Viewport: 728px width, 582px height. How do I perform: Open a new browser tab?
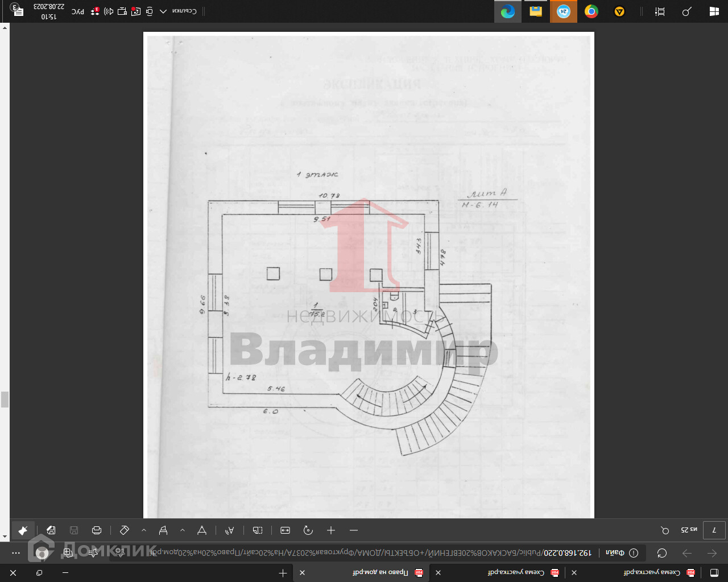(x=283, y=573)
